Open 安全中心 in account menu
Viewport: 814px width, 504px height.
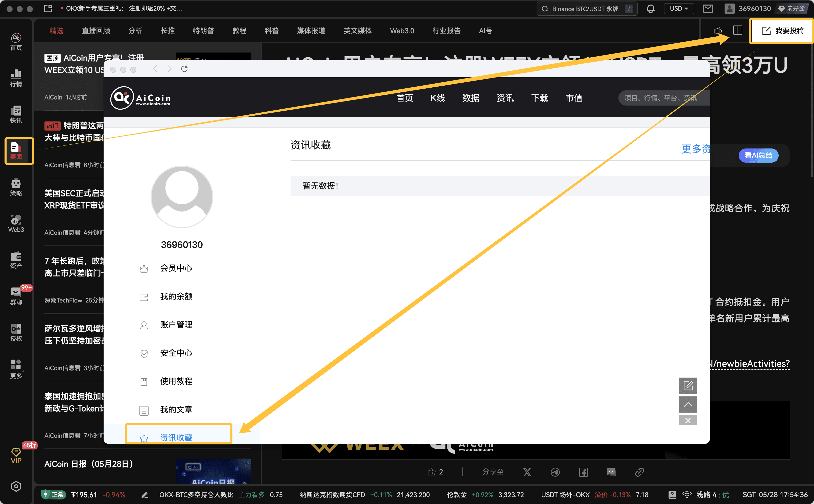pyautogui.click(x=176, y=353)
